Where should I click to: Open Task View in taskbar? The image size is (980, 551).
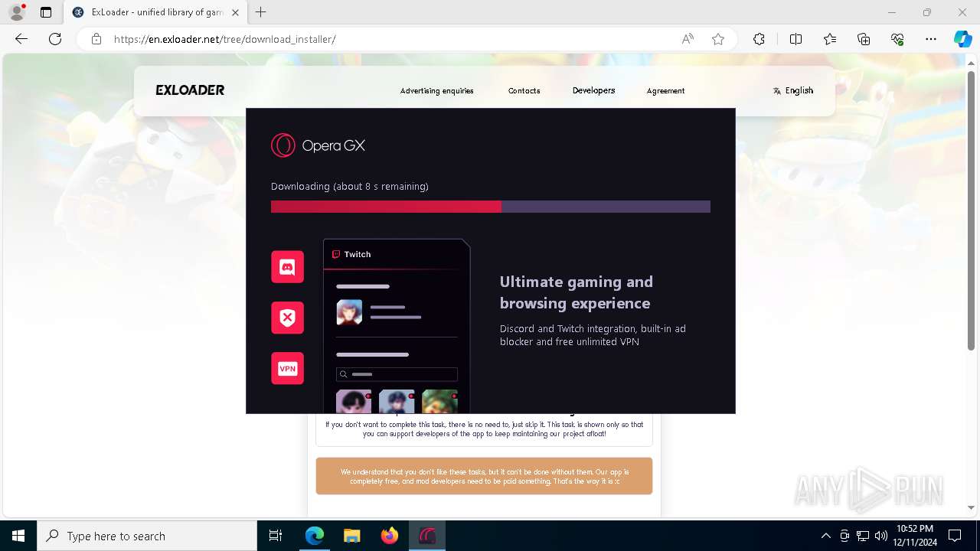pos(276,536)
